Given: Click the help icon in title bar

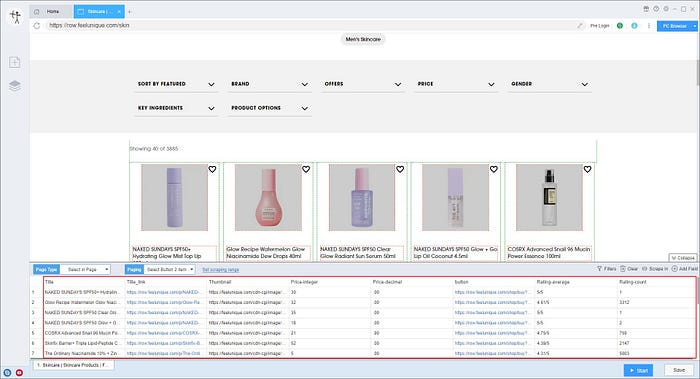Looking at the screenshot, I should [656, 9].
